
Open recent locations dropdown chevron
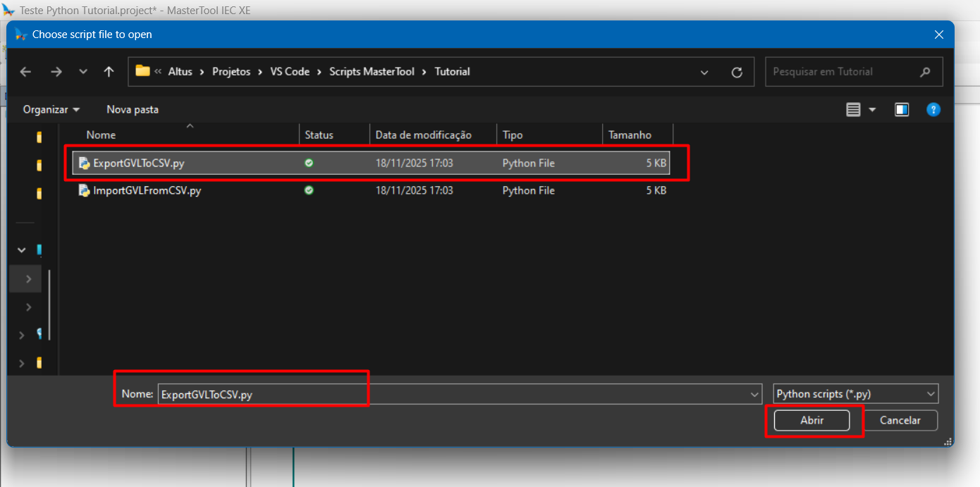(83, 72)
